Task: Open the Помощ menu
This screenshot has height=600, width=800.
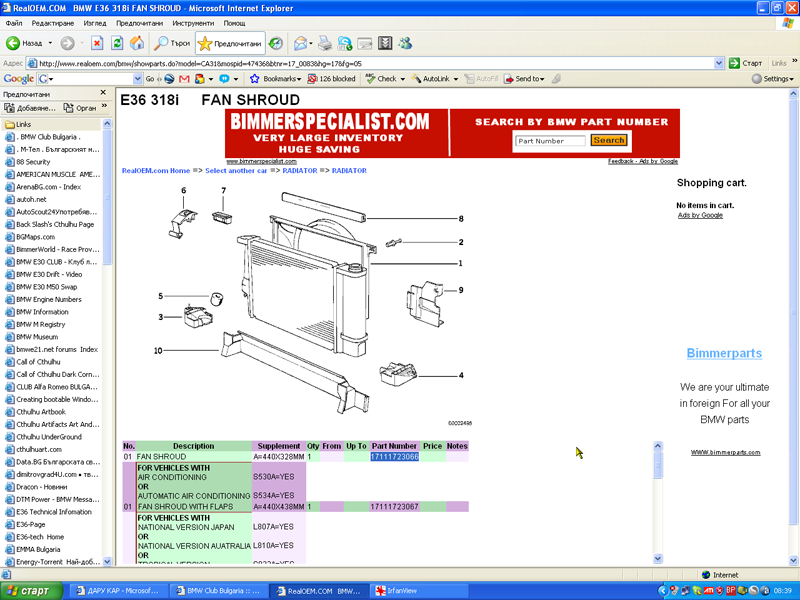Action: [234, 23]
